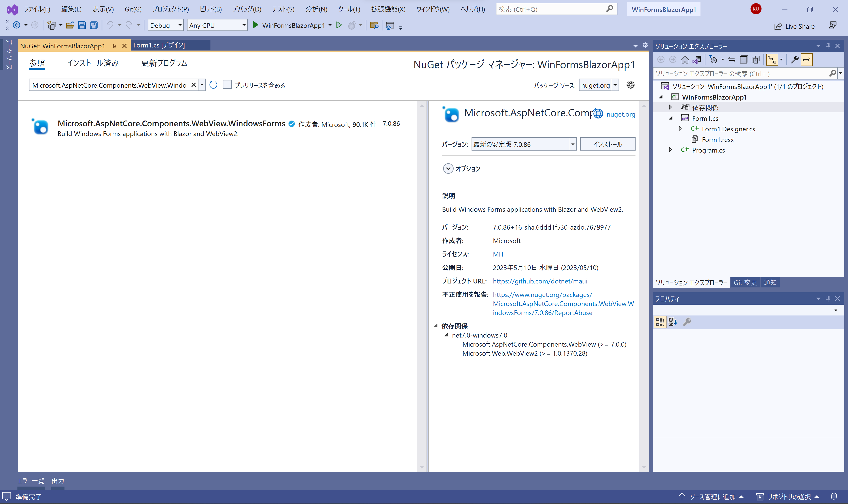Open NuGet package source settings gear
The height and width of the screenshot is (504, 848).
630,85
